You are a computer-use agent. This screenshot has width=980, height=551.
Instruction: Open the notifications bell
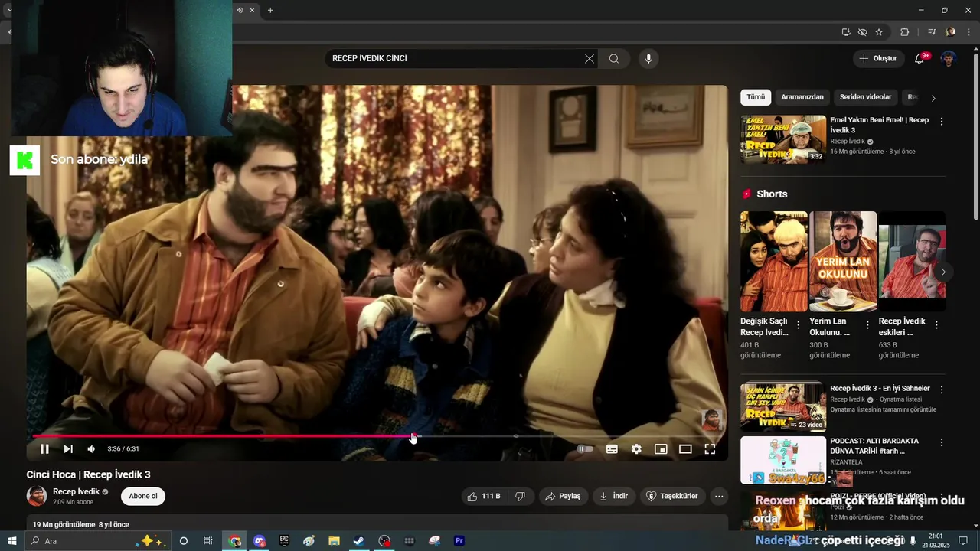coord(920,59)
